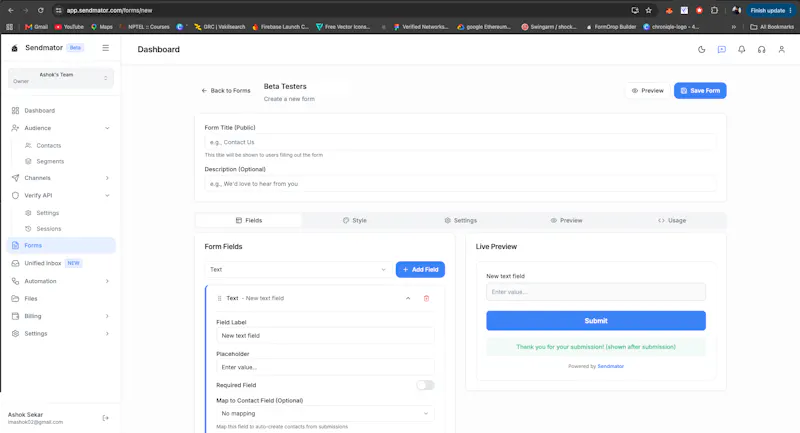Open the feedback chat icon
Screen dimensions: 800x433
point(721,49)
